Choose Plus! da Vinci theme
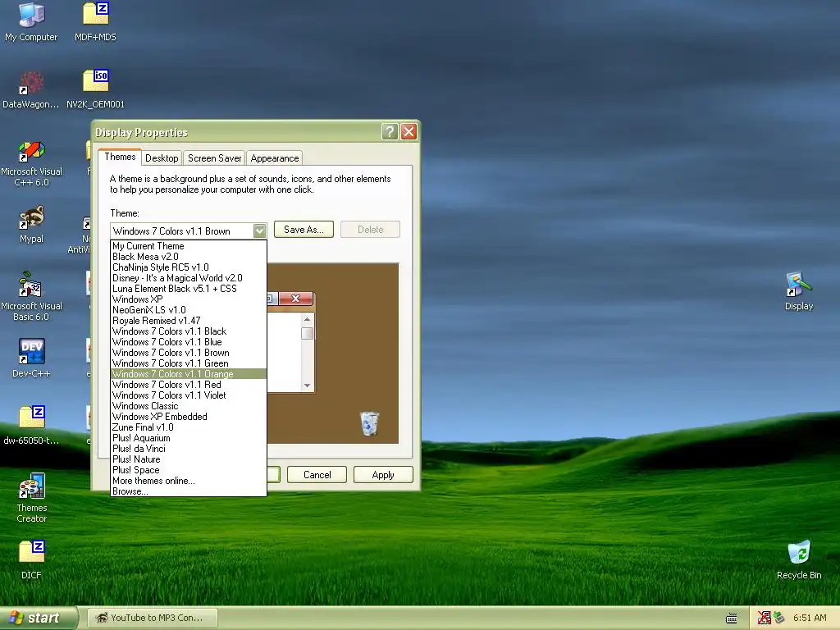840x630 pixels. 188,449
